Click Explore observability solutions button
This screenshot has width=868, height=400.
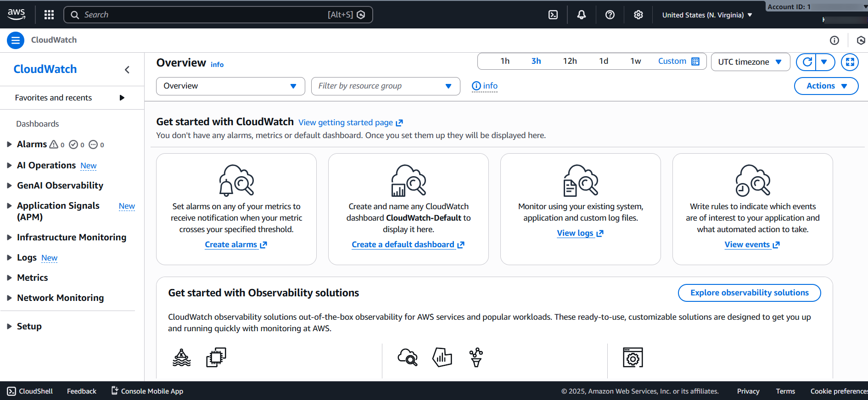coord(750,293)
